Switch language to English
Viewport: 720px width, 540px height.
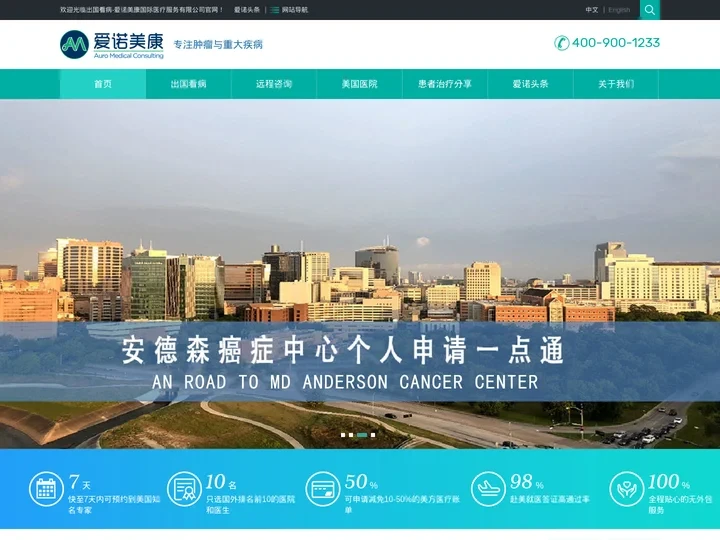619,10
